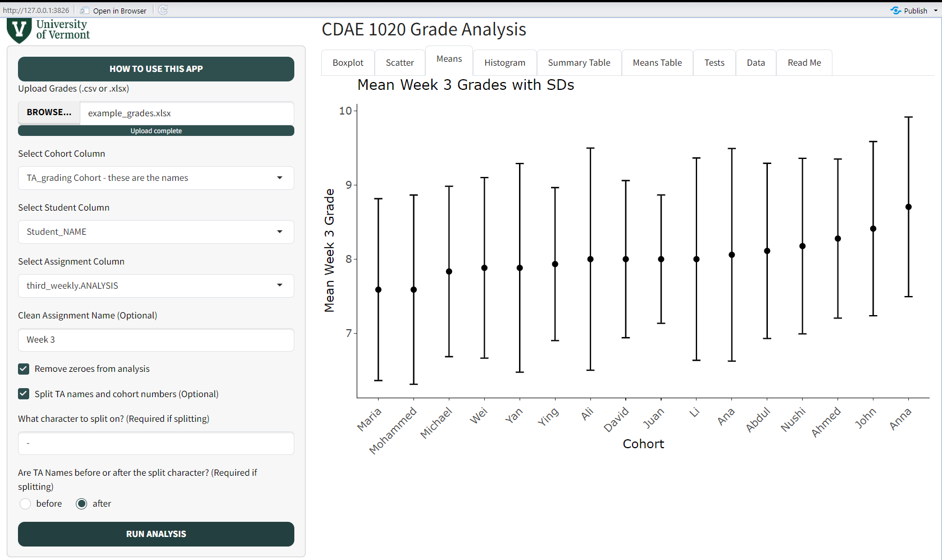Expand the Publish dropdown arrow

coord(935,11)
